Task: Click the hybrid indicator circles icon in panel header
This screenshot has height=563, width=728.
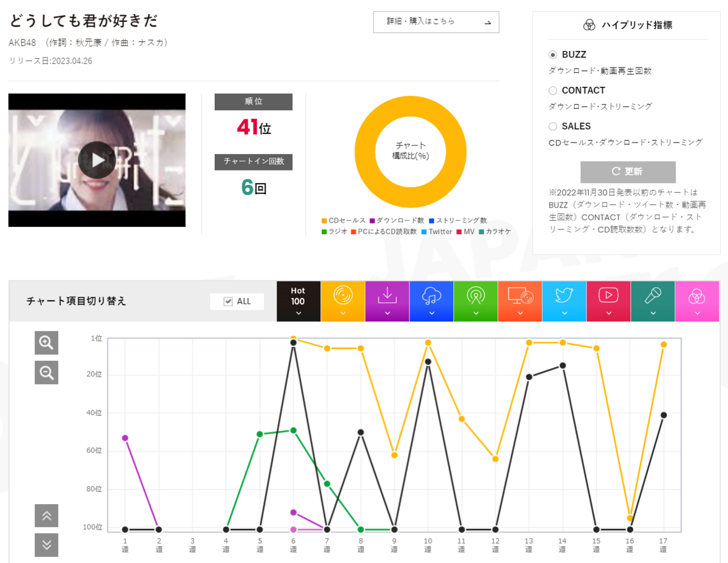Action: [589, 25]
